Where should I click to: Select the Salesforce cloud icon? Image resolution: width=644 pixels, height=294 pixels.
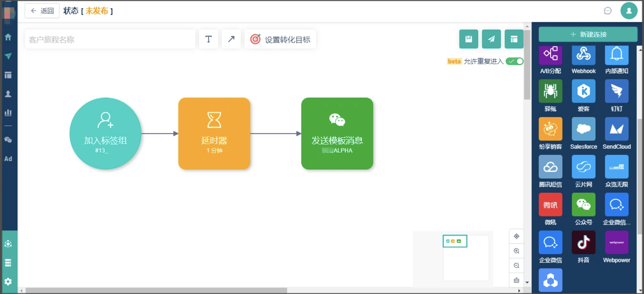coord(584,129)
